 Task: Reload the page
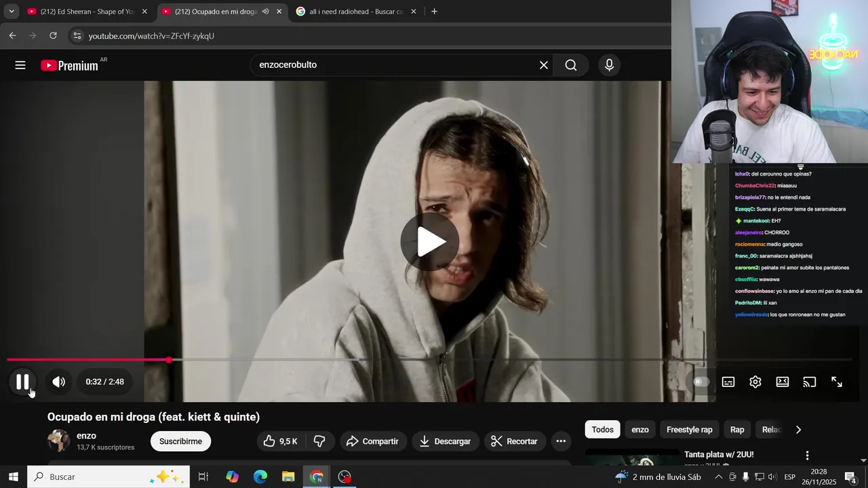[53, 36]
